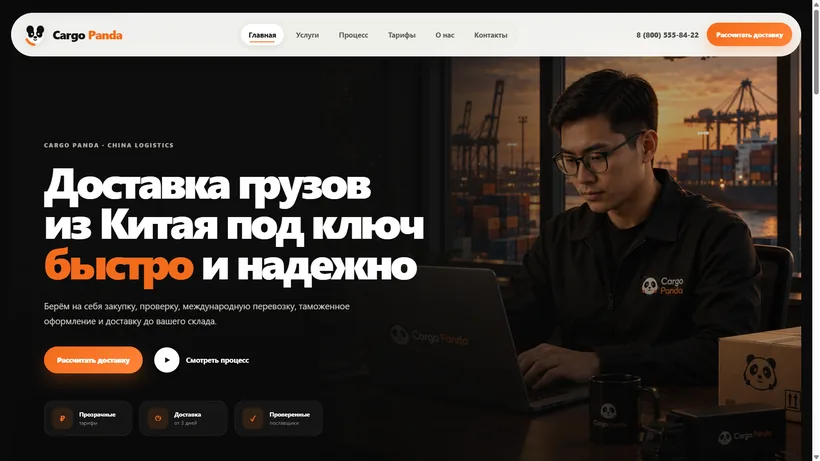
Task: Click the Cargo Panda brand name
Action: [x=87, y=35]
